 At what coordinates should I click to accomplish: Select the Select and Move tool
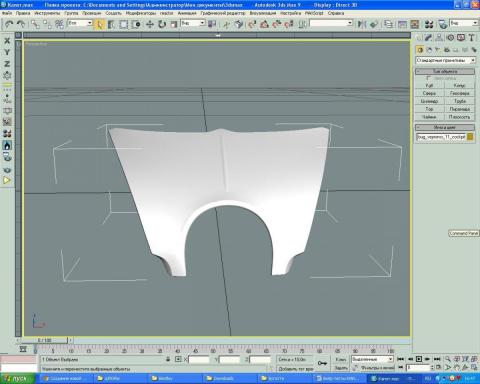150,24
